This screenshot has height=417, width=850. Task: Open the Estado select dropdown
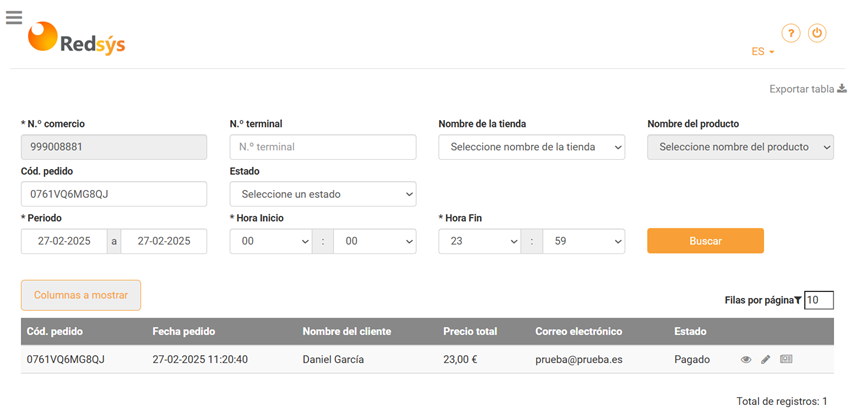322,194
